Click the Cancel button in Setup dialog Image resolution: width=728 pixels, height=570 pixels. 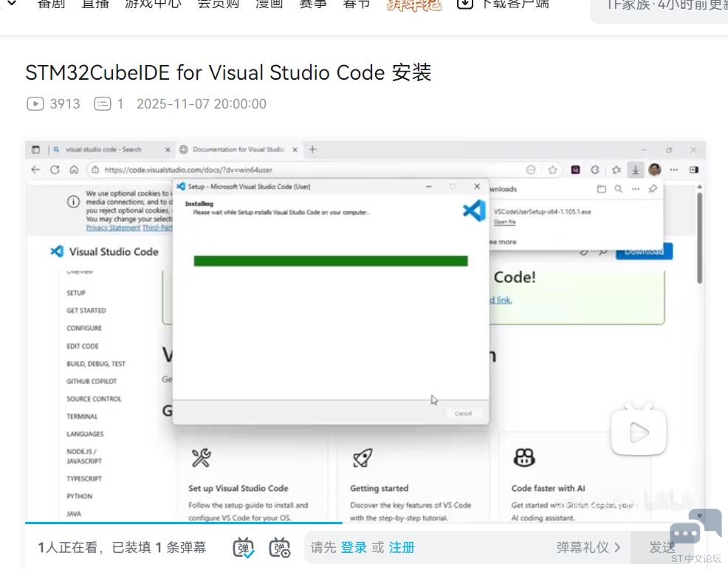(463, 413)
